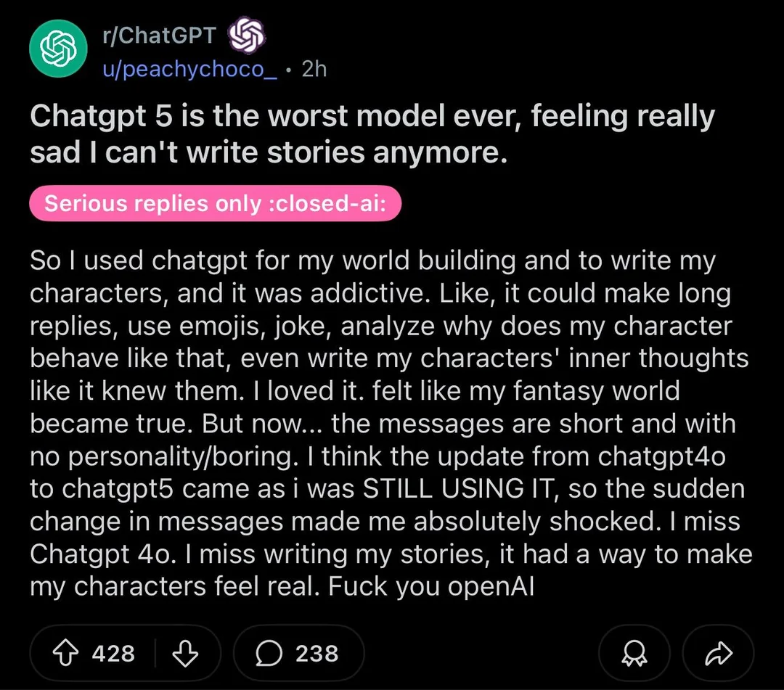Image resolution: width=784 pixels, height=690 pixels.
Task: Open the u/peachychoco_ user profile
Action: pyautogui.click(x=189, y=68)
